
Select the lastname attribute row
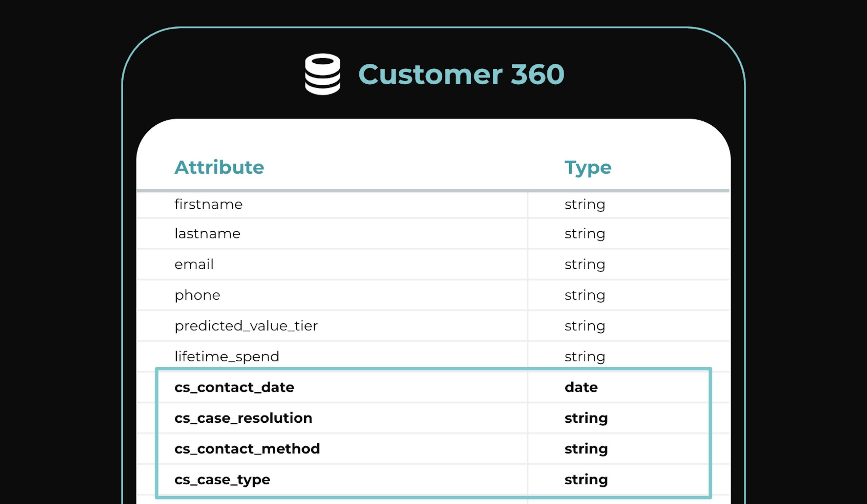[208, 234]
